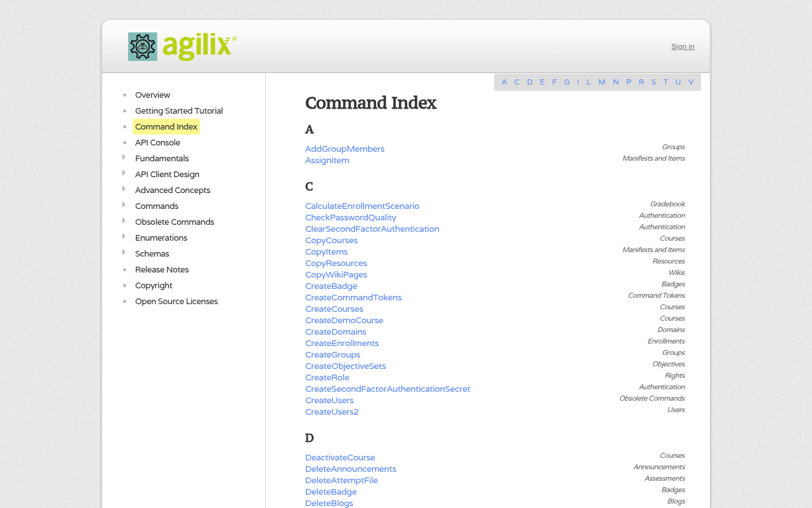Open the DeleteAnnouncements command
Viewport: 812px width, 508px height.
coord(350,469)
